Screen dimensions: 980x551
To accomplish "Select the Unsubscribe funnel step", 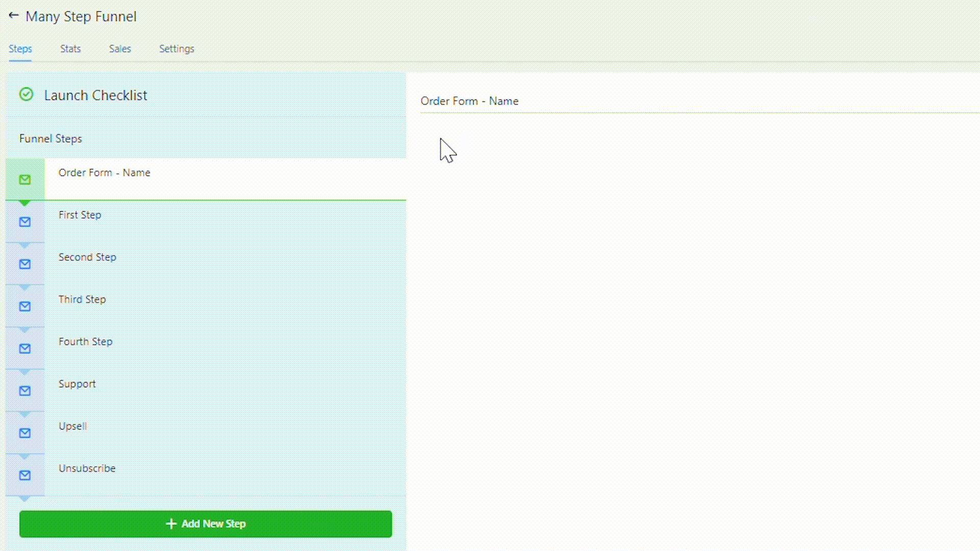I will click(x=87, y=468).
